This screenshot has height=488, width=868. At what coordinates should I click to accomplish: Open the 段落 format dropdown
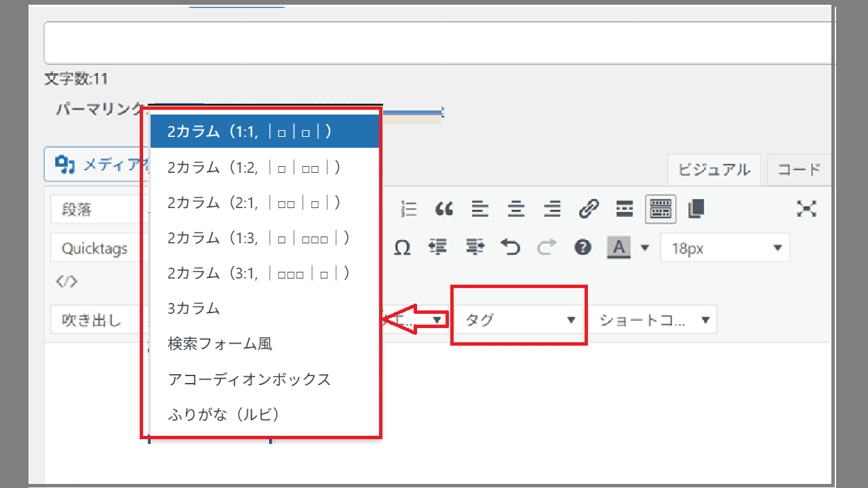click(x=100, y=209)
